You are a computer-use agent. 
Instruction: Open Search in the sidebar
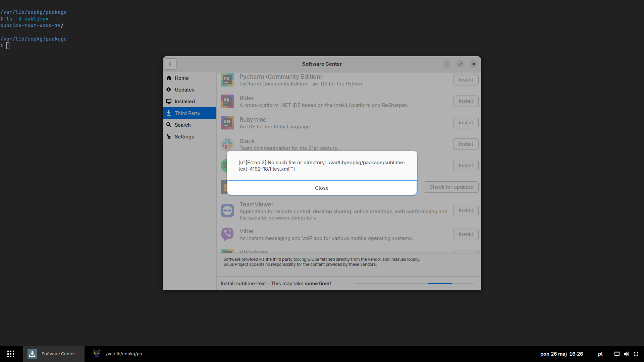point(190,125)
